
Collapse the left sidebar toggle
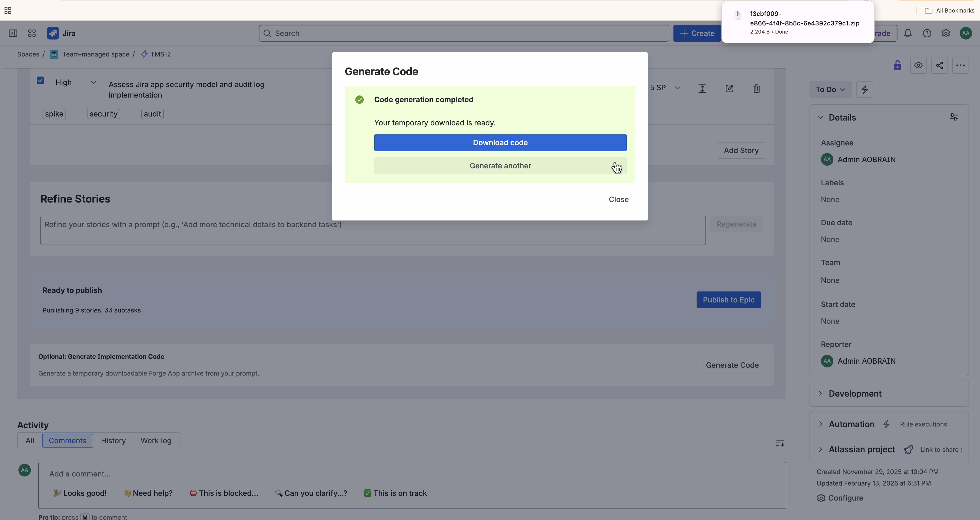click(13, 34)
